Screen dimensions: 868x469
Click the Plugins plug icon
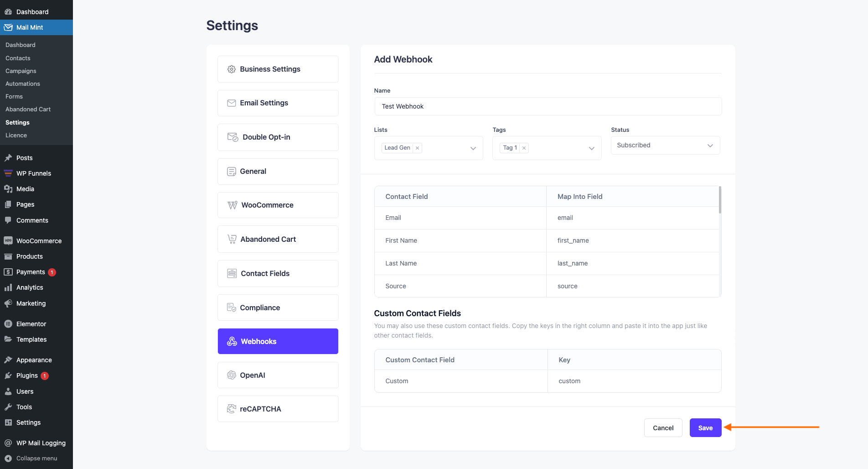[8, 375]
